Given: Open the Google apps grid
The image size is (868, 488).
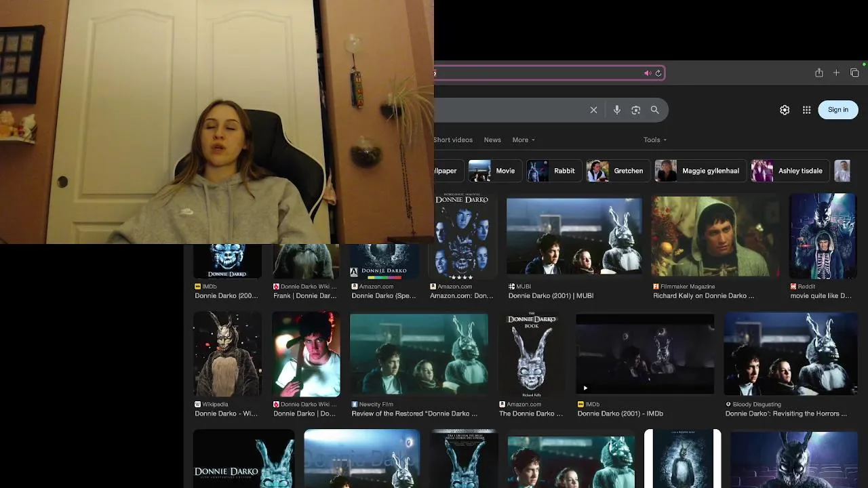Looking at the screenshot, I should click(806, 110).
